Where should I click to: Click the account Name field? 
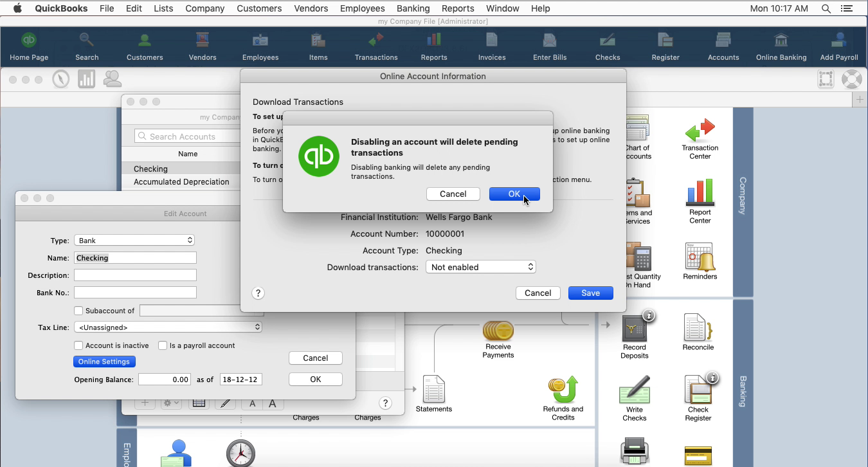pyautogui.click(x=135, y=257)
